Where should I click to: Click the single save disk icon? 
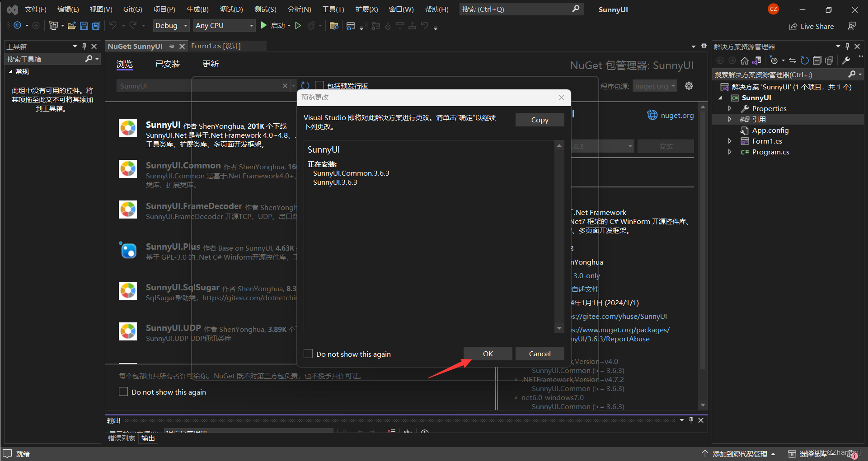(x=84, y=26)
